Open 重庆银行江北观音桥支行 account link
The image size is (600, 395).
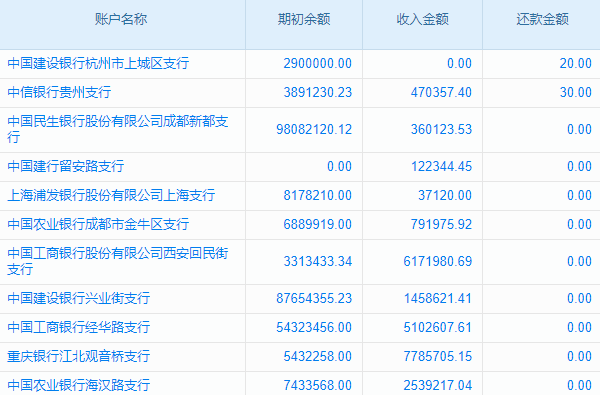[x=78, y=356]
